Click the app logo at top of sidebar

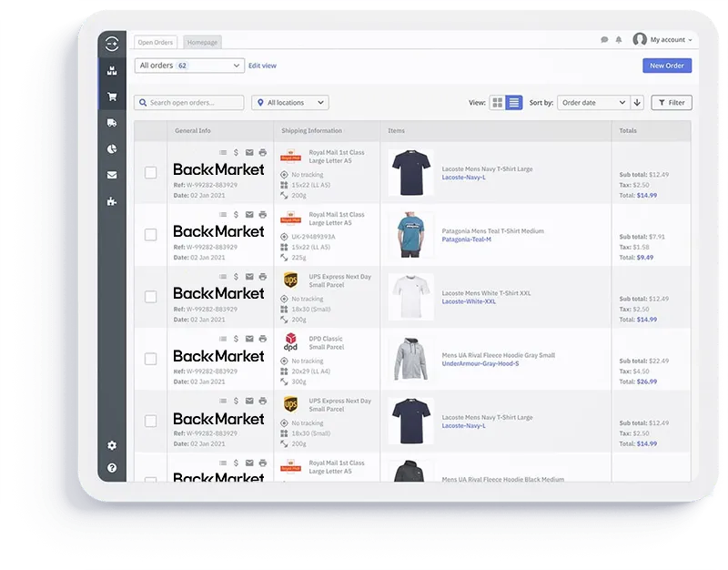[x=112, y=44]
